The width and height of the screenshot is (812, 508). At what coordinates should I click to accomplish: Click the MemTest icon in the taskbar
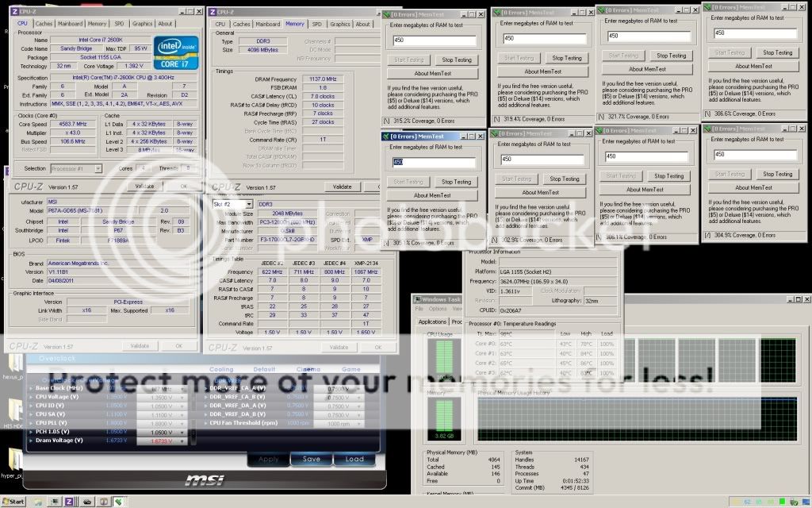(x=119, y=502)
